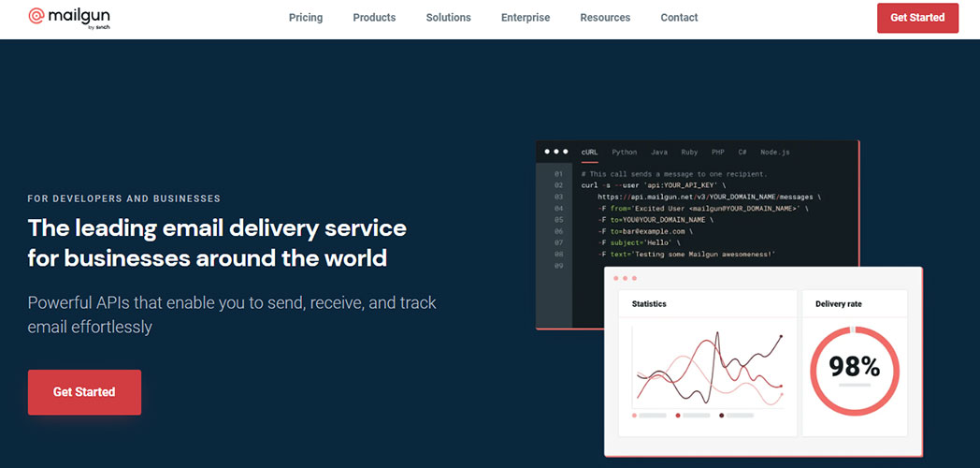980x468 pixels.
Task: Click the https://api.mailgun.net code line
Action: 710,197
